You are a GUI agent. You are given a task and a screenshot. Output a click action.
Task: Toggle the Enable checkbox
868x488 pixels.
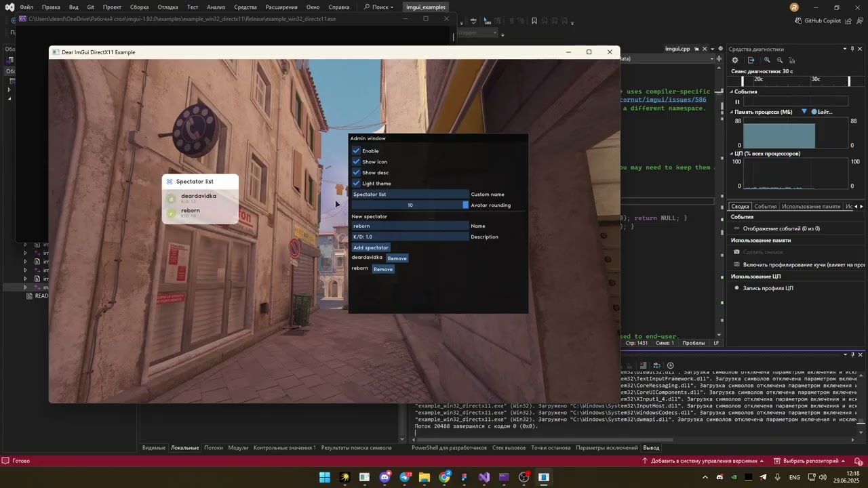tap(356, 150)
